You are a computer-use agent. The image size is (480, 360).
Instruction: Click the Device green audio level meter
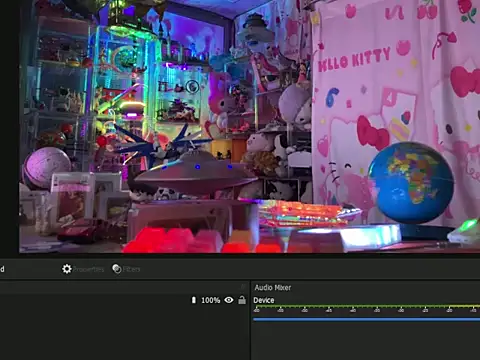point(367,306)
